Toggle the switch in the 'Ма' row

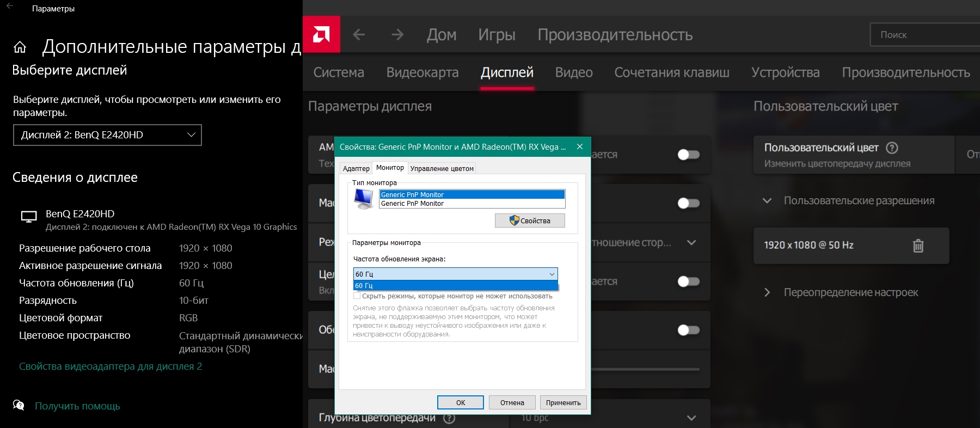(x=688, y=203)
